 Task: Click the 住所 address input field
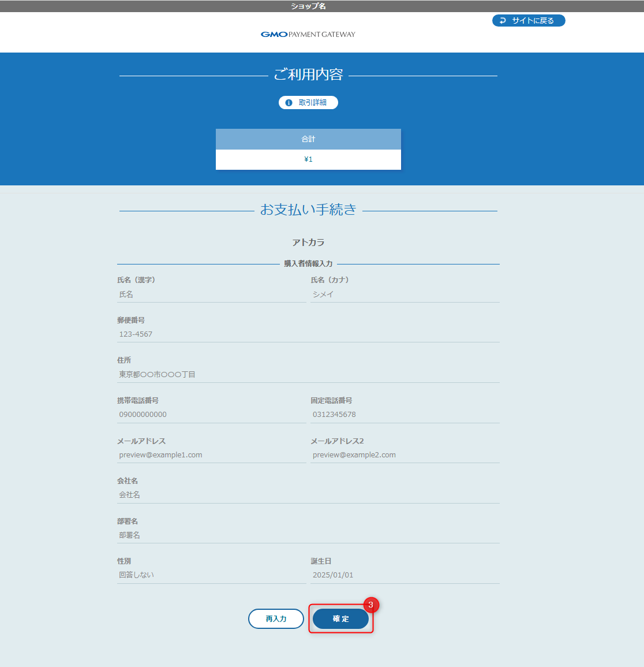[x=308, y=374]
